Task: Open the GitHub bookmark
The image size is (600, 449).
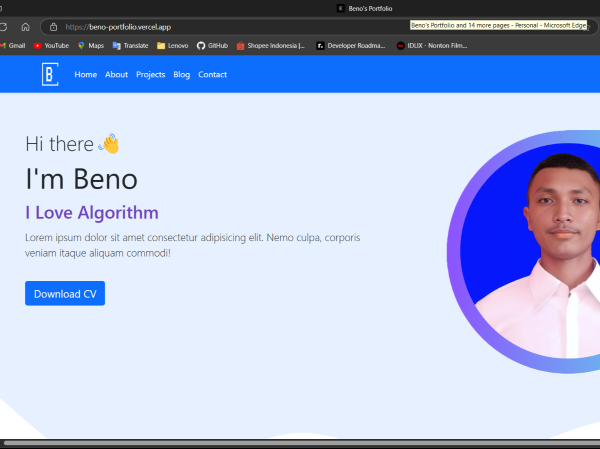Action: (x=212, y=45)
